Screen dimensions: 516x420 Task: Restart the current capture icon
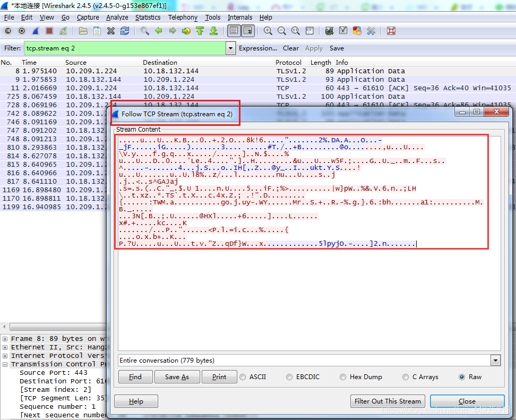tap(63, 31)
